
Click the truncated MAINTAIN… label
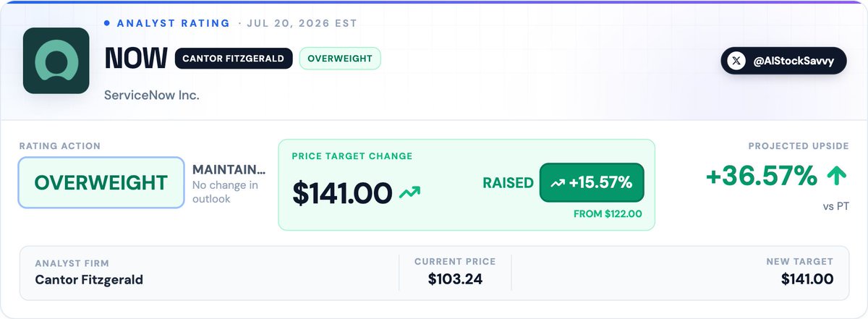229,169
